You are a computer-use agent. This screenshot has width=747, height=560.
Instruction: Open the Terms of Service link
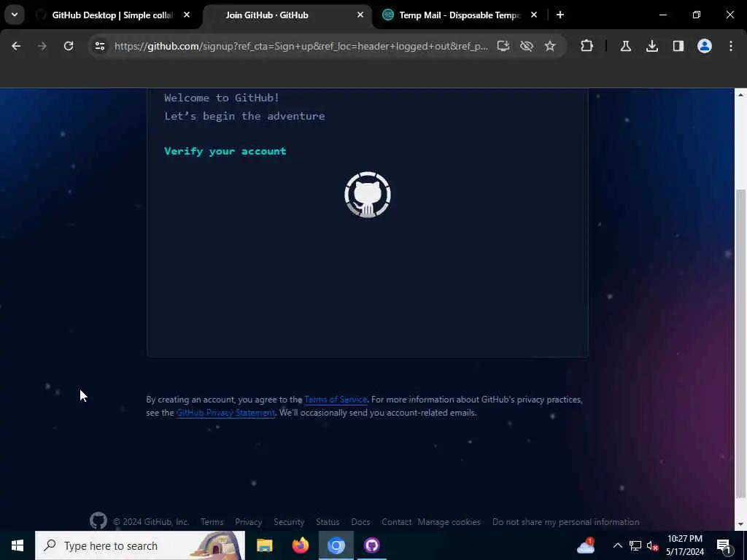(x=336, y=400)
